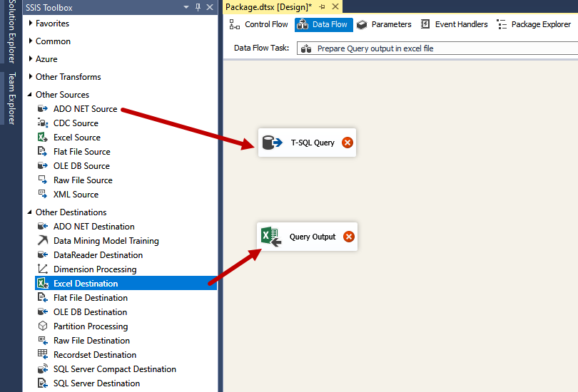Click the Raw File Source icon
This screenshot has width=578, height=392.
(x=43, y=180)
